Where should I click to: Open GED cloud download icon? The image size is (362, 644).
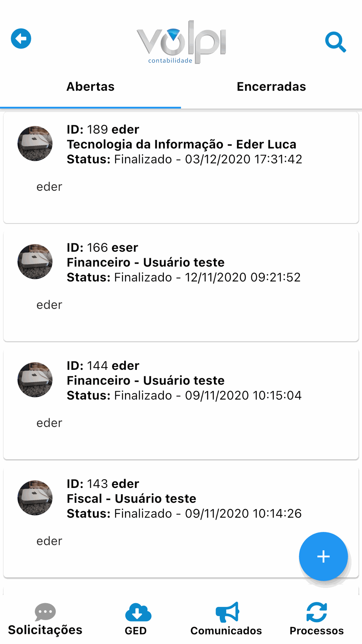138,612
